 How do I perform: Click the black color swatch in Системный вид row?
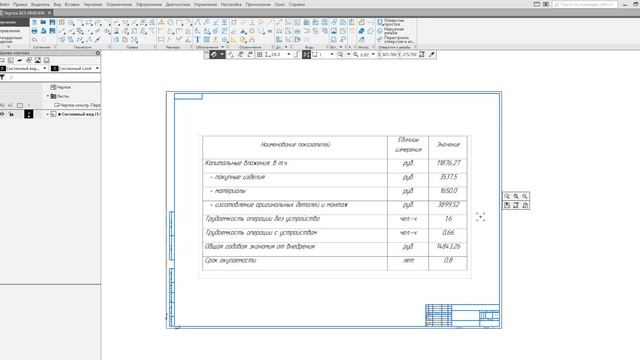point(29,114)
